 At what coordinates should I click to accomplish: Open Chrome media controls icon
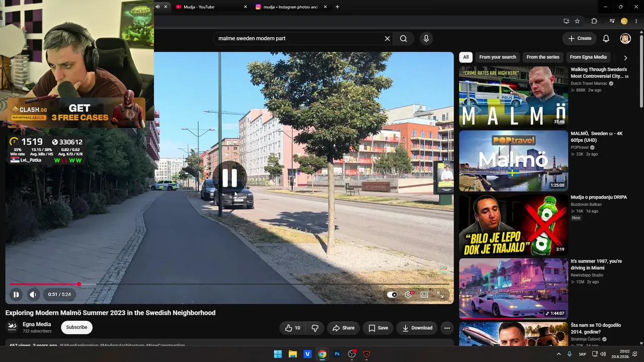[x=612, y=21]
